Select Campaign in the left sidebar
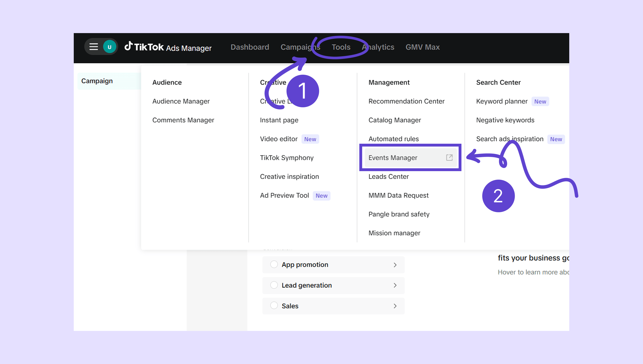The height and width of the screenshot is (364, 643). [x=97, y=81]
